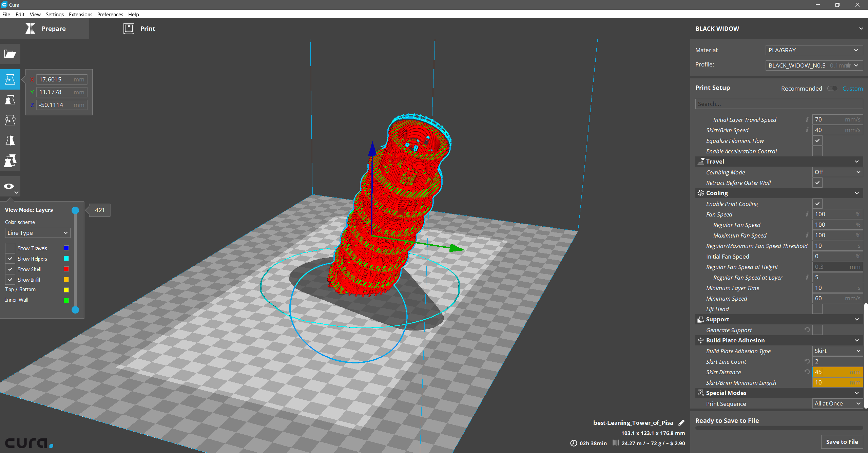Click info icon for Skirt/Brim Speed

click(x=807, y=130)
